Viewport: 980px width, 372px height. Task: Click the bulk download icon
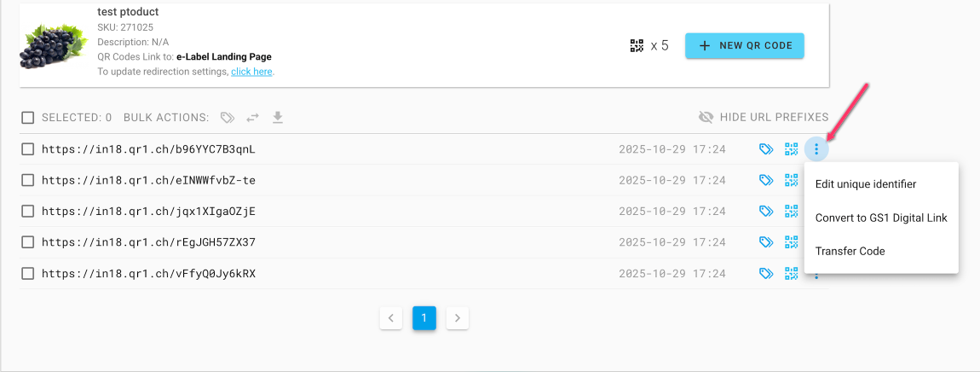278,118
